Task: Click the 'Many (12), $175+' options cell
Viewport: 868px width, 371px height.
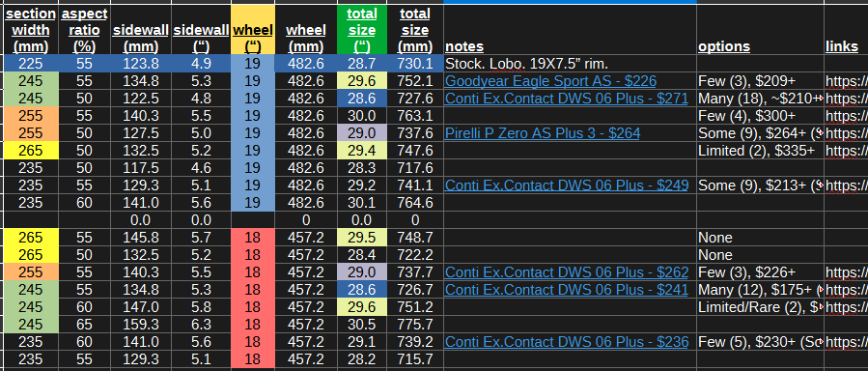Action: [x=760, y=290]
